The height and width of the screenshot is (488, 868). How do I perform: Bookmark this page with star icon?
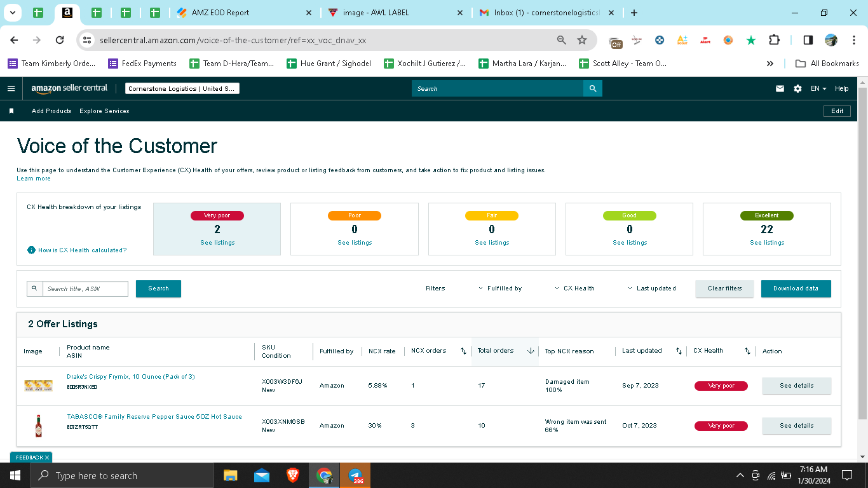point(582,40)
